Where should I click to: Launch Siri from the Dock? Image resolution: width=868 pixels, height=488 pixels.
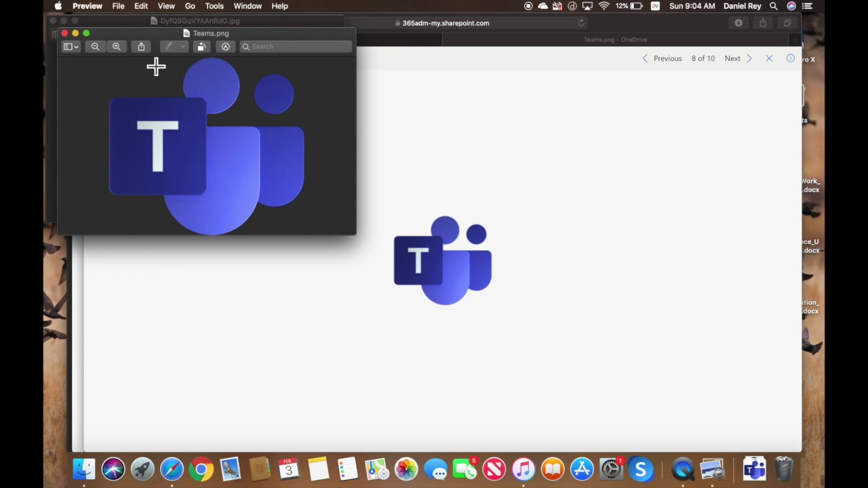point(113,468)
